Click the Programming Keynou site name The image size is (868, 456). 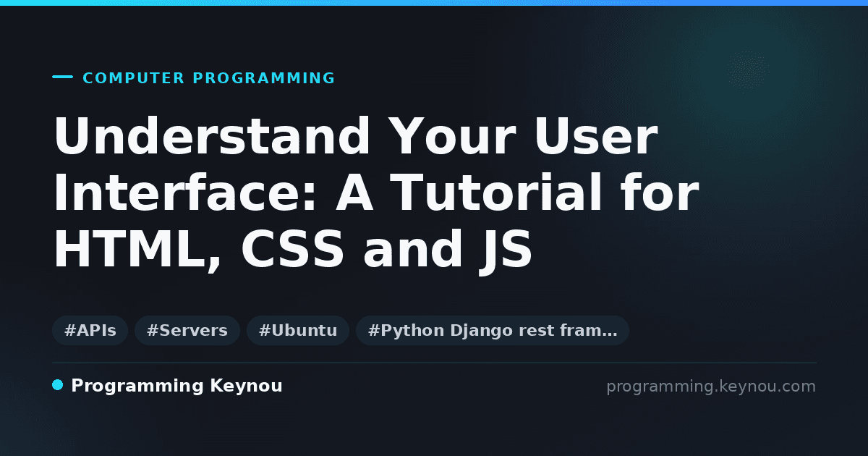[176, 387]
